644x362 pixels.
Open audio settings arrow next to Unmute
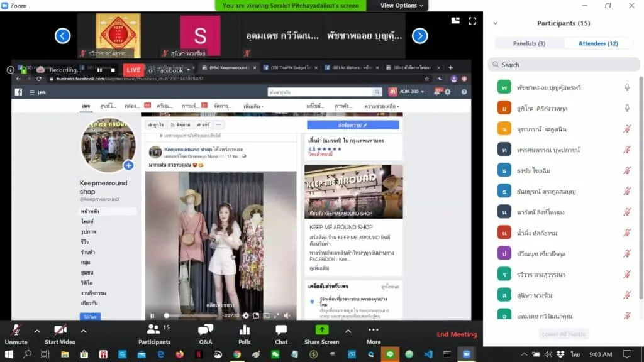[37, 331]
